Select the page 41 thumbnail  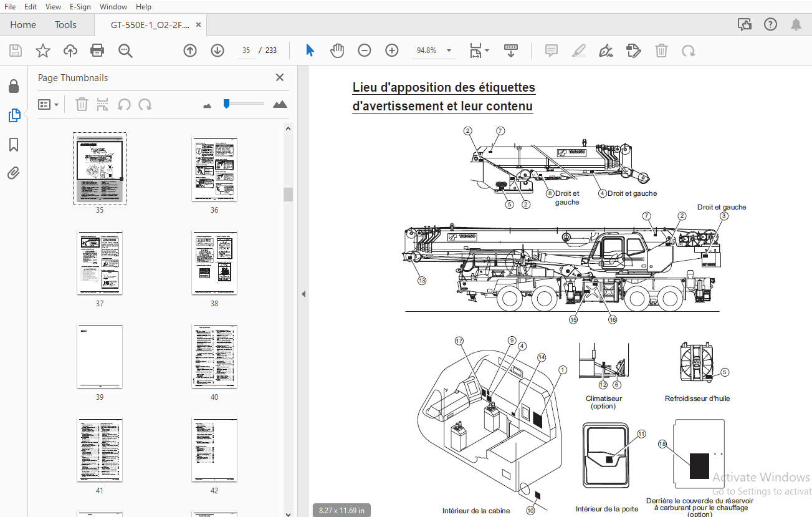tap(100, 450)
